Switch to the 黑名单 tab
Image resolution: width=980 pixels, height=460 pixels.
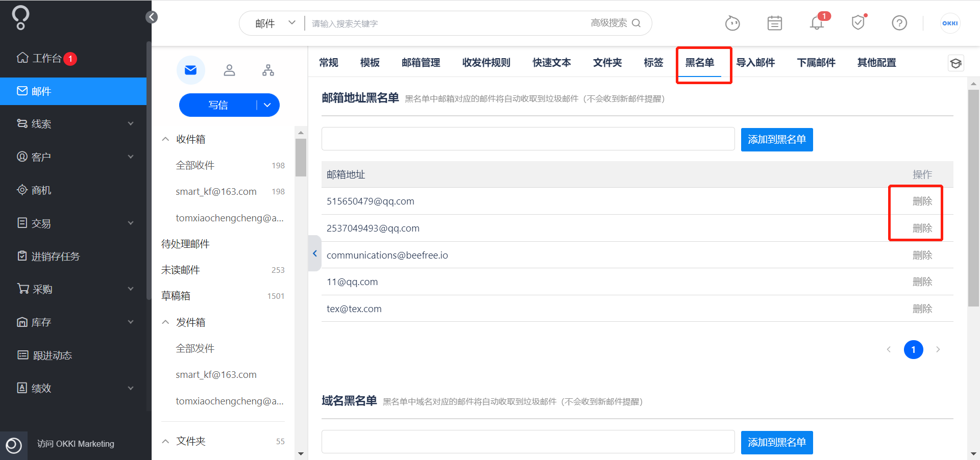click(x=699, y=63)
